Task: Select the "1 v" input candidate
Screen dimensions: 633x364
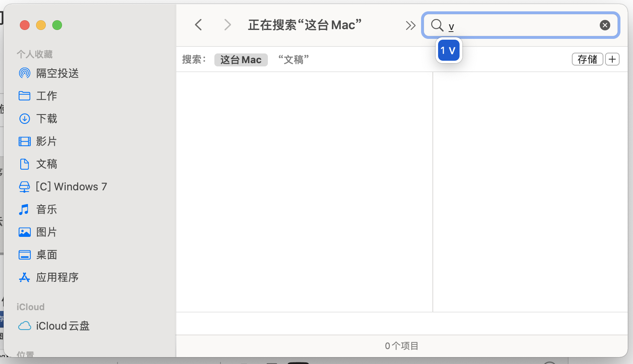Action: point(449,50)
